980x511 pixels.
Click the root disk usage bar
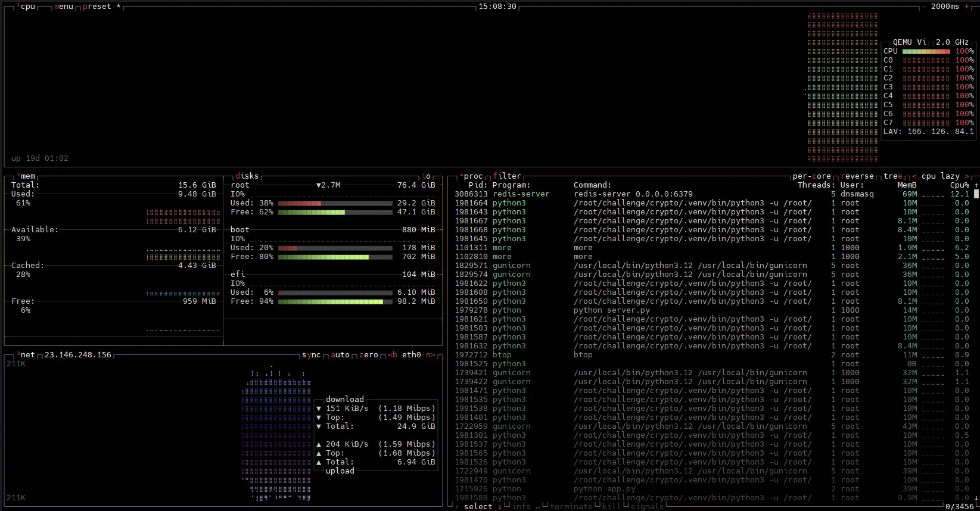click(x=335, y=203)
